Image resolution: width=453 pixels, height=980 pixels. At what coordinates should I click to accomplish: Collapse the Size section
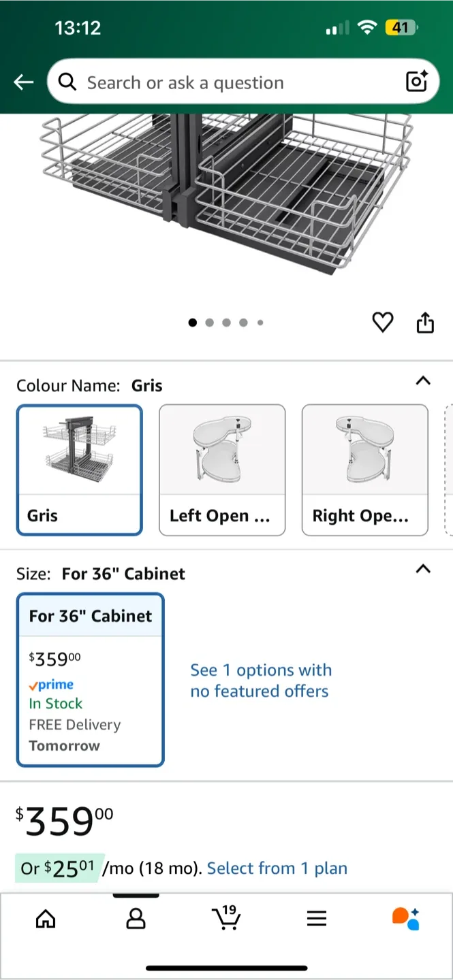coord(423,570)
